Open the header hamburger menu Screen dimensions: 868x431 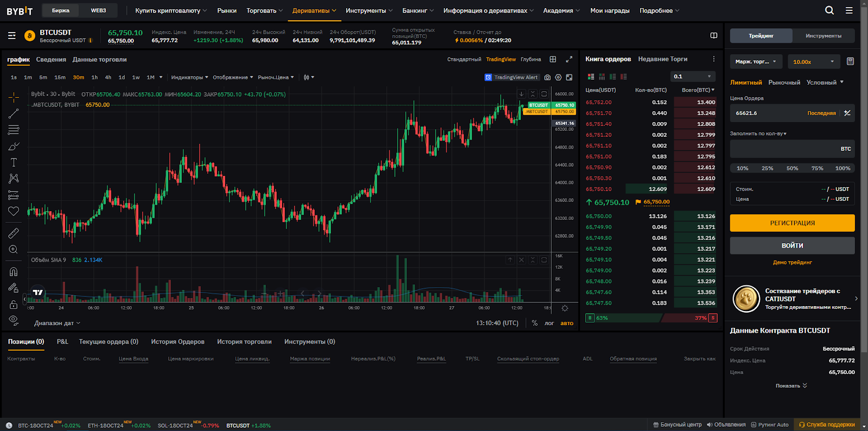(849, 10)
